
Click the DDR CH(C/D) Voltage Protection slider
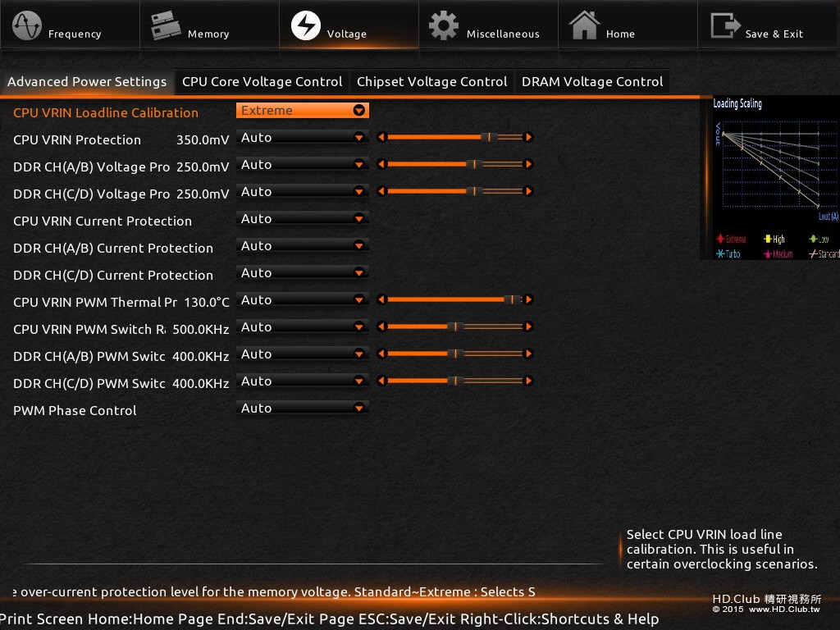[454, 191]
